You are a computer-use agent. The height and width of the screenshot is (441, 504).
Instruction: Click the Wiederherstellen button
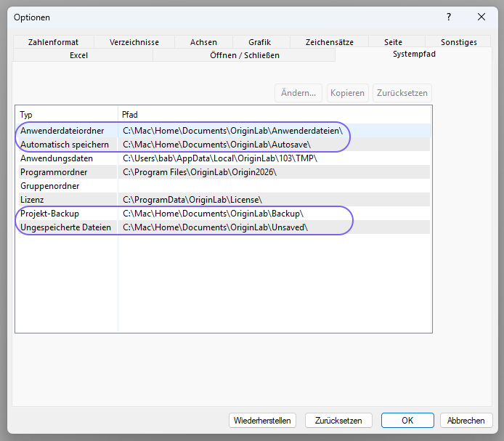(262, 421)
